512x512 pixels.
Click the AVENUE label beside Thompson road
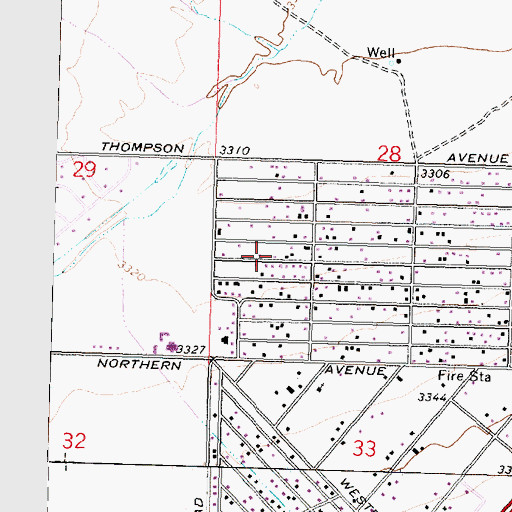click(x=477, y=158)
